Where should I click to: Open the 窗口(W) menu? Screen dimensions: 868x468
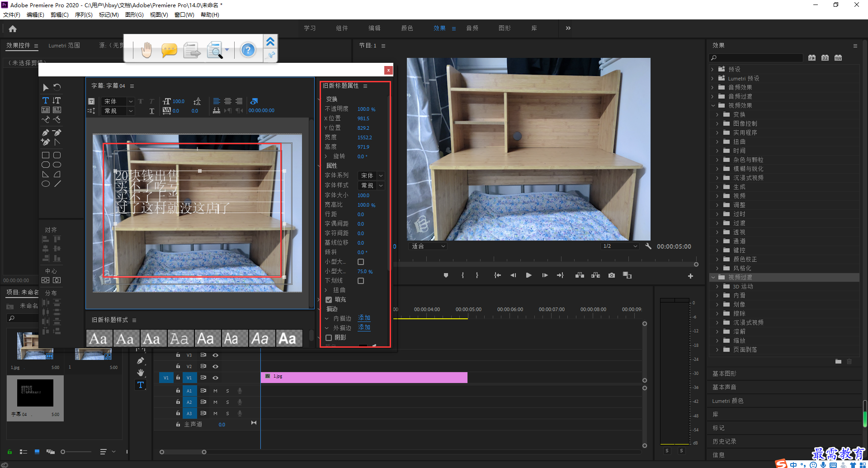click(184, 14)
